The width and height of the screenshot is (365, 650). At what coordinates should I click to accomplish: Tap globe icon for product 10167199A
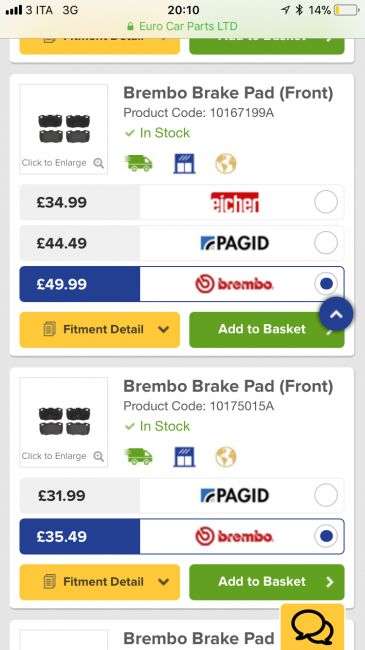coord(226,163)
